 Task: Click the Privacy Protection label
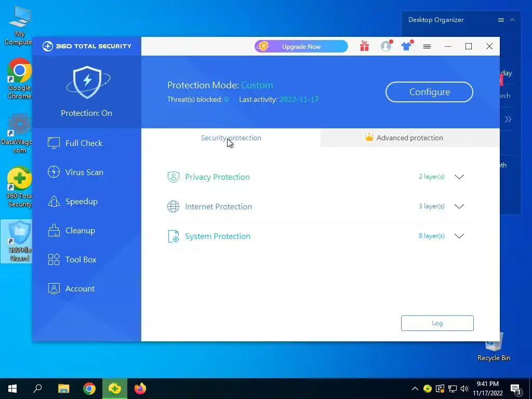217,177
